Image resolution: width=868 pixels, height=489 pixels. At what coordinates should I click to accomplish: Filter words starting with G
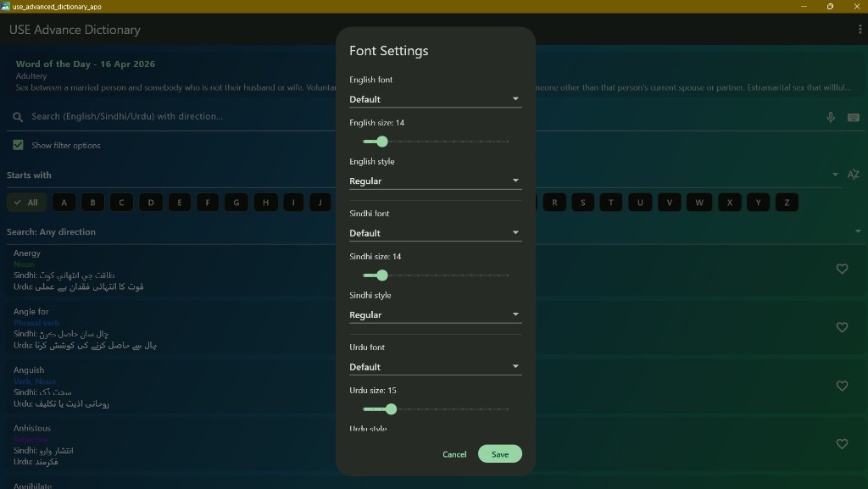point(236,203)
